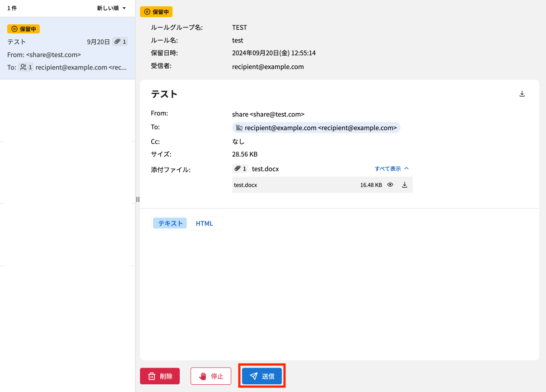The width and height of the screenshot is (546, 392).
Task: Click the recipient count people icon in list
Action: pyautogui.click(x=25, y=67)
